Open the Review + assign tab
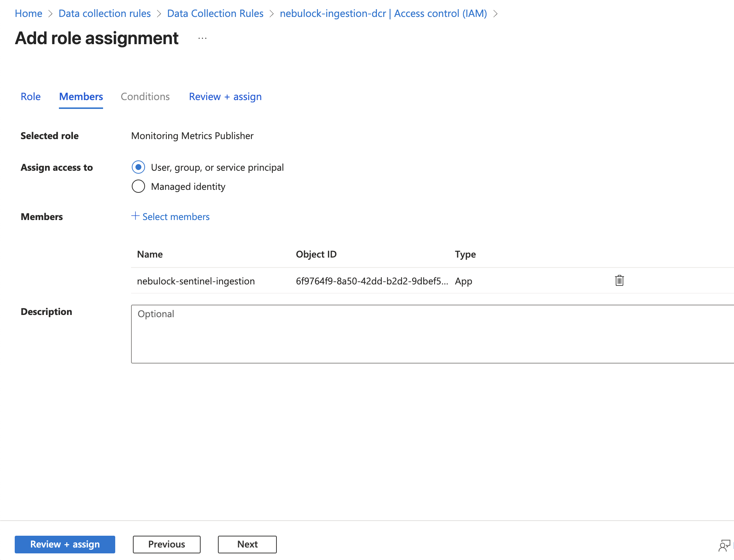The image size is (734, 560). tap(225, 96)
